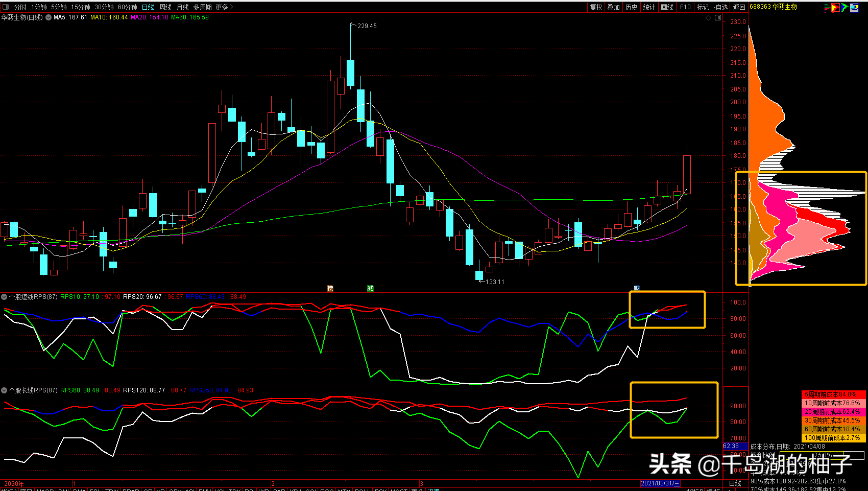Click the 财 marker below the chart
This screenshot has width=868, height=491.
click(637, 289)
